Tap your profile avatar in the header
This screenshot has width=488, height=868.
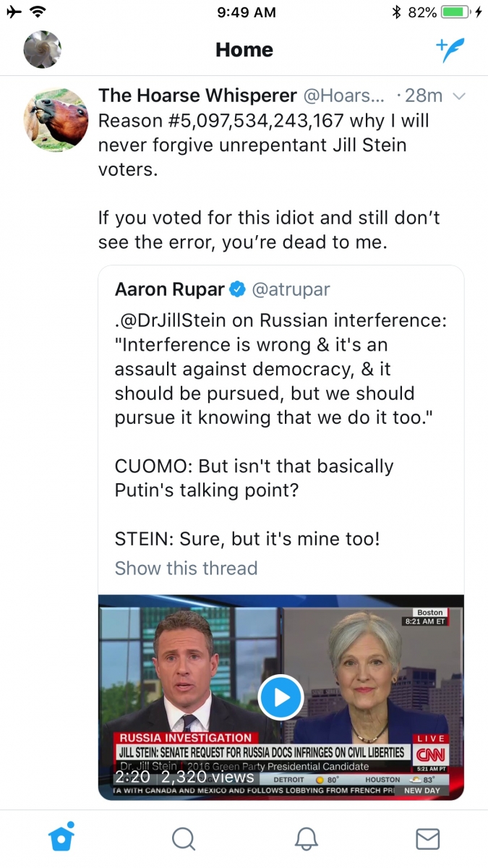pos(43,50)
